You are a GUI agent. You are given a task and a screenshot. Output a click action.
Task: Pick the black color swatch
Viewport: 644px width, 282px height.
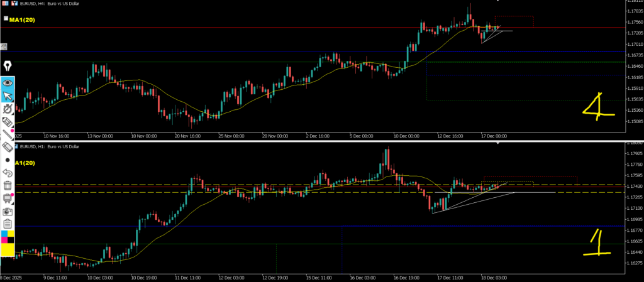click(11, 239)
